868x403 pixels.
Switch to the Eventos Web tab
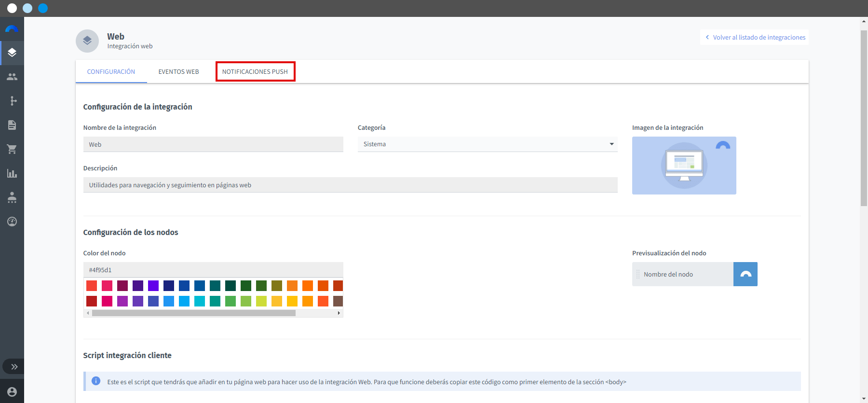coord(178,71)
